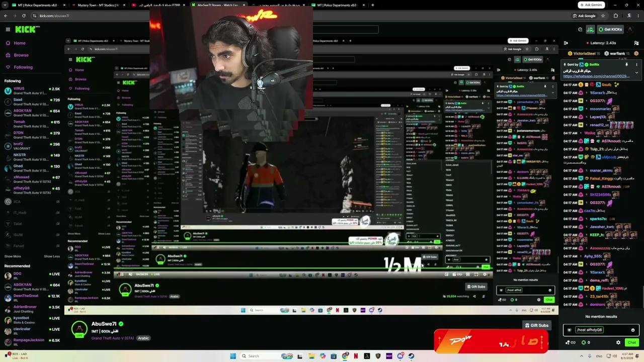Click Show More under Following
Screen dimensions: 644x362
(13, 256)
